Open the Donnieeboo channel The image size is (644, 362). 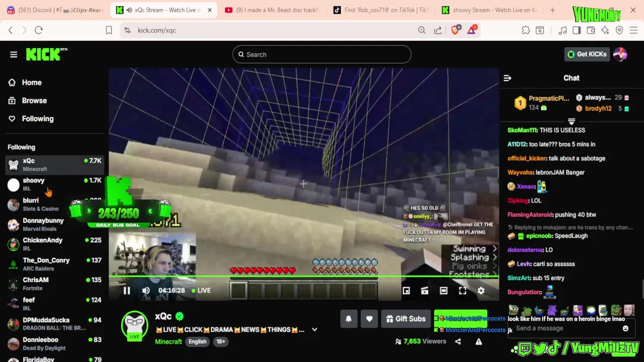click(54, 344)
